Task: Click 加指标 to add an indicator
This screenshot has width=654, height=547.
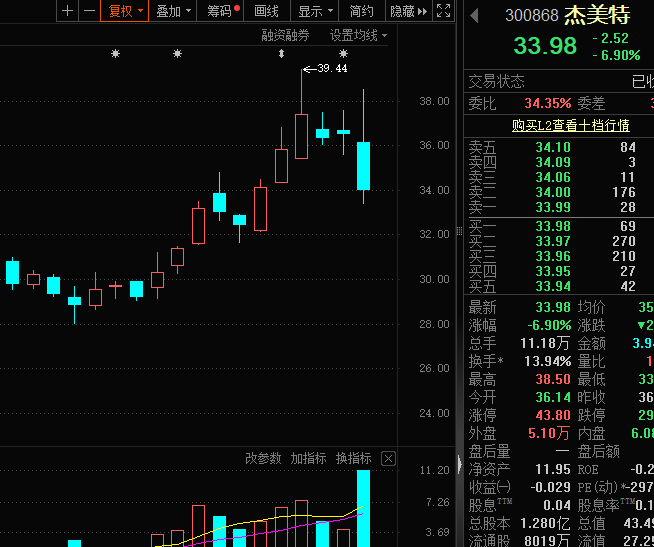Action: 308,458
